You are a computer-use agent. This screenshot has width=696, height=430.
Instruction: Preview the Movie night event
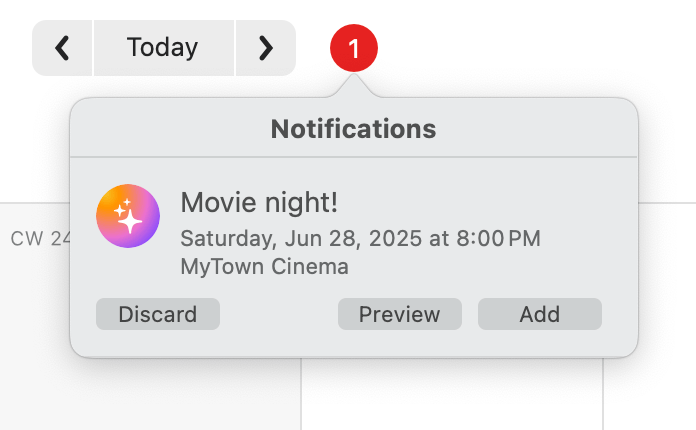pos(399,314)
